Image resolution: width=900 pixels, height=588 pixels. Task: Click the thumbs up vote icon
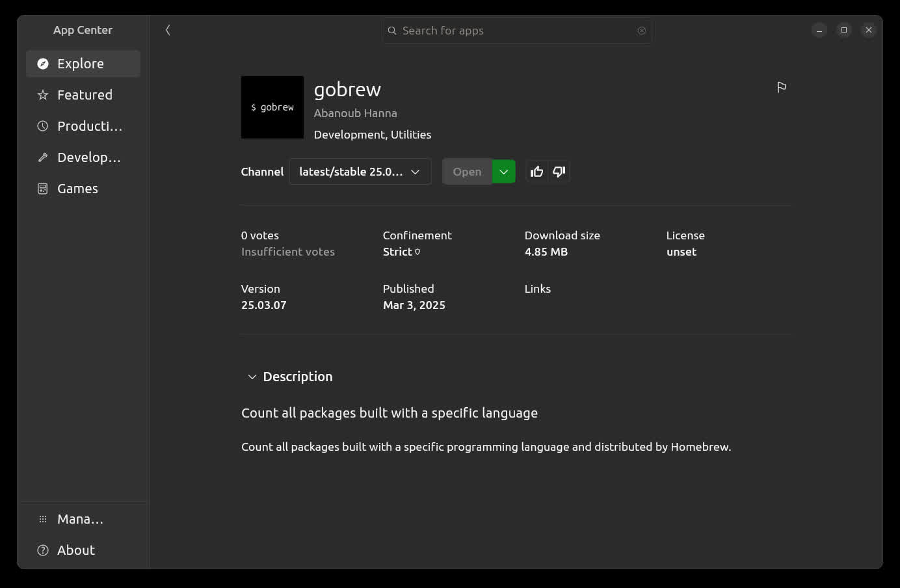pyautogui.click(x=536, y=172)
